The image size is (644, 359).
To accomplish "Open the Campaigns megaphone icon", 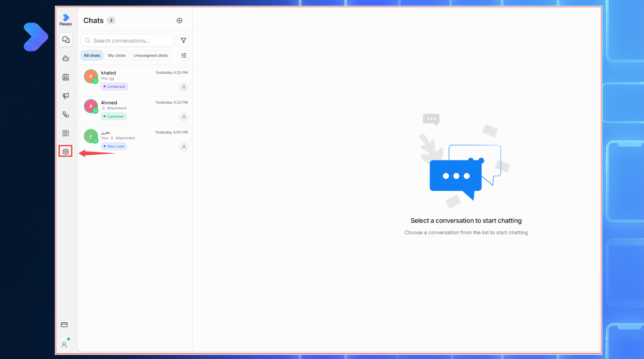I will pos(66,96).
